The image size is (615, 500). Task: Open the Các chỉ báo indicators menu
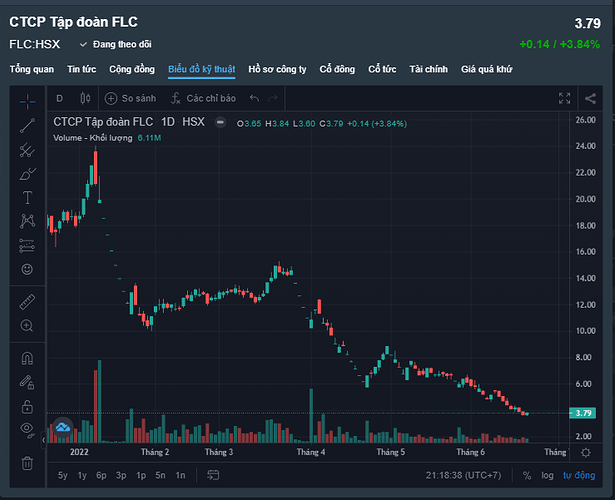[204, 98]
